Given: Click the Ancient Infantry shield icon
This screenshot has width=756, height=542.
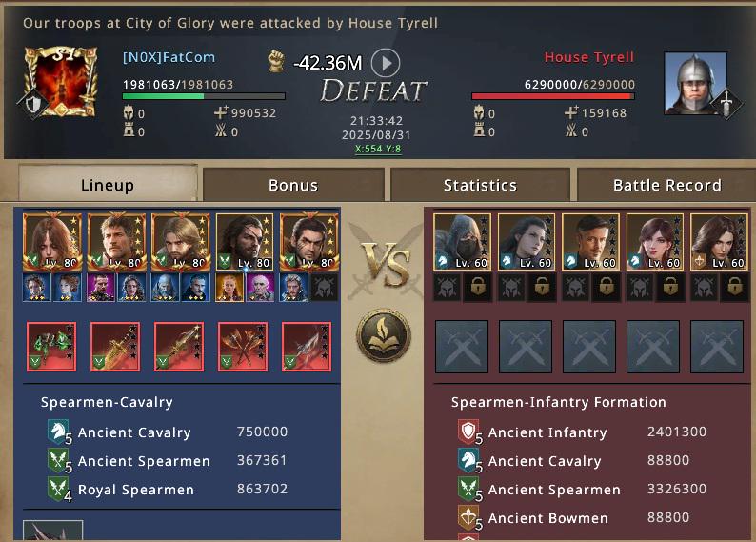Looking at the screenshot, I should (468, 432).
